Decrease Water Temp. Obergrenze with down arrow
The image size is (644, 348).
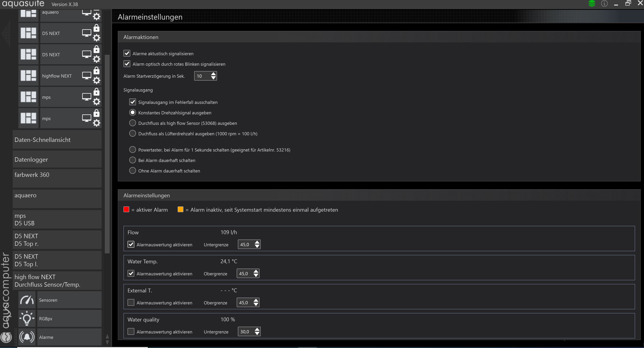pyautogui.click(x=256, y=276)
